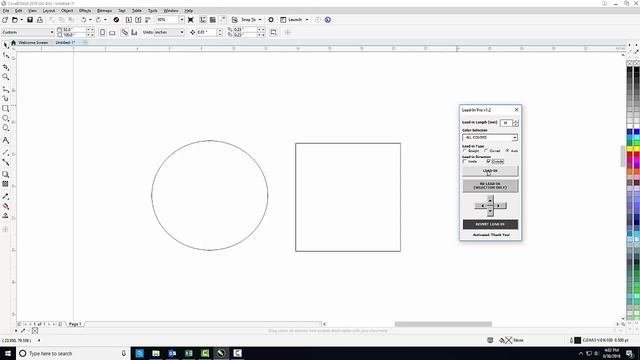
Task: Click the left arrow nudge button
Action: [x=482, y=206]
